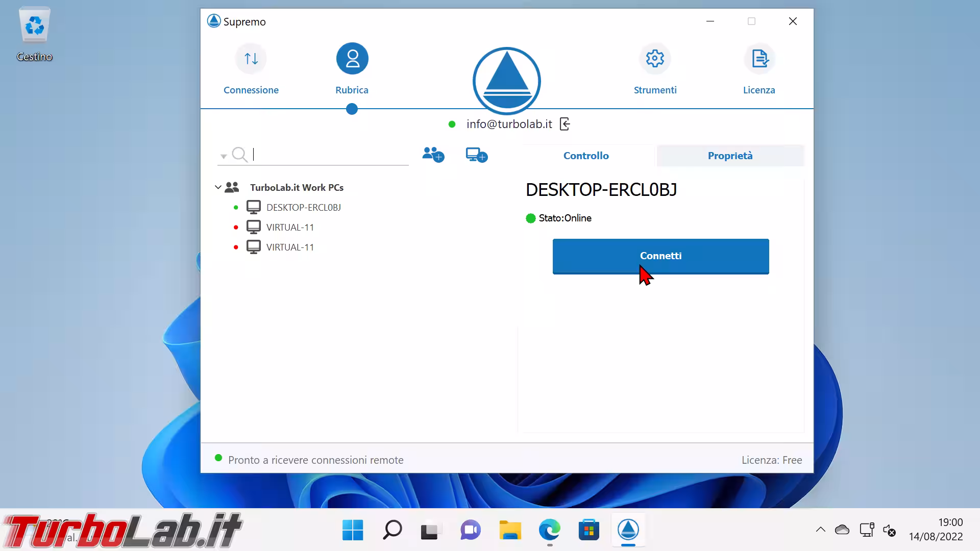Viewport: 980px width, 551px height.
Task: Select DESKTOP-ERCL0BJ in the contact list
Action: 303,207
